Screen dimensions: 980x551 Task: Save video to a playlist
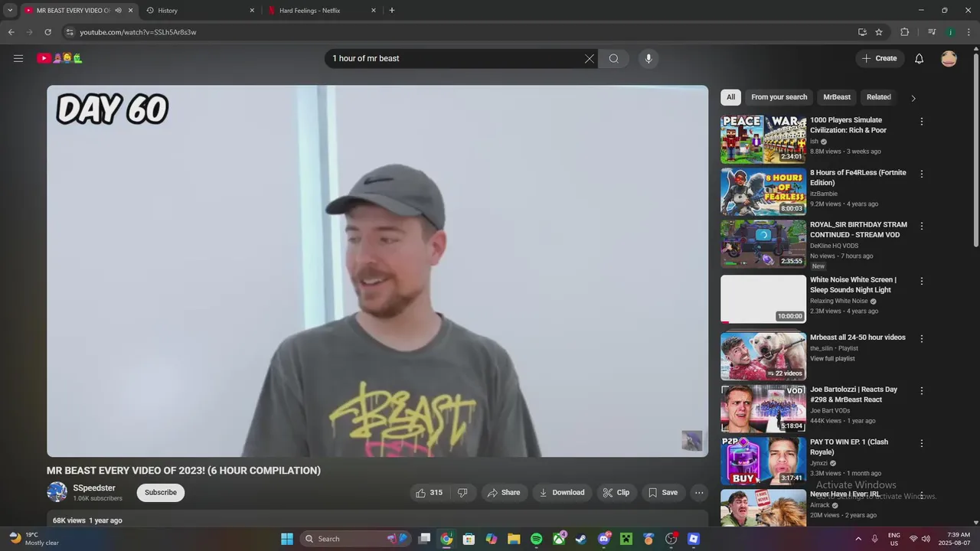(663, 493)
